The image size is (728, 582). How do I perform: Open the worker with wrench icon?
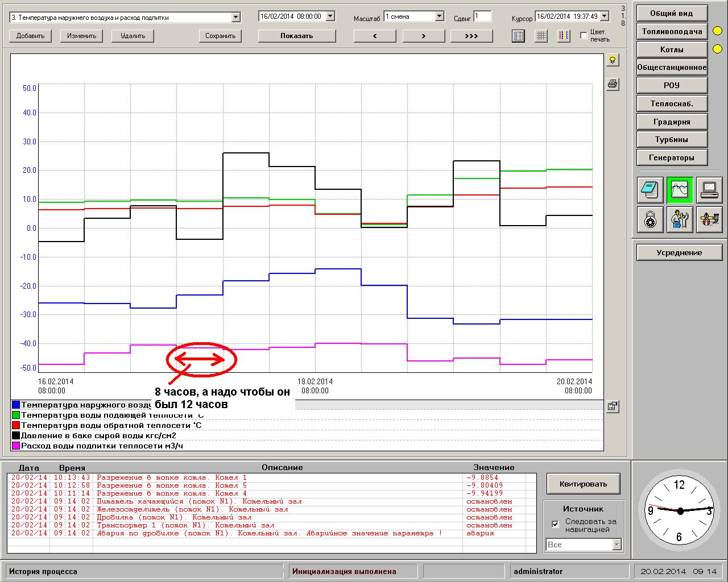coord(680,219)
